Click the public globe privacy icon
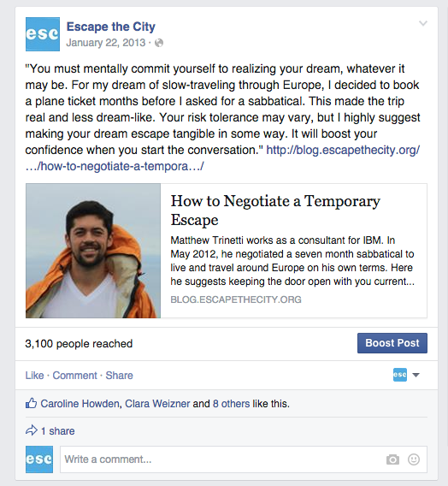 point(159,43)
